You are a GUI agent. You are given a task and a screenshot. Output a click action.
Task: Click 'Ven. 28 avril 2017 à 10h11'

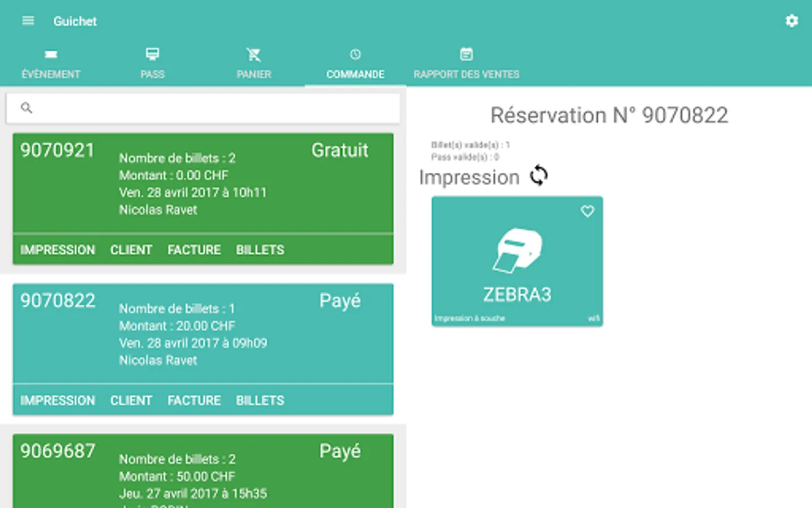click(193, 192)
